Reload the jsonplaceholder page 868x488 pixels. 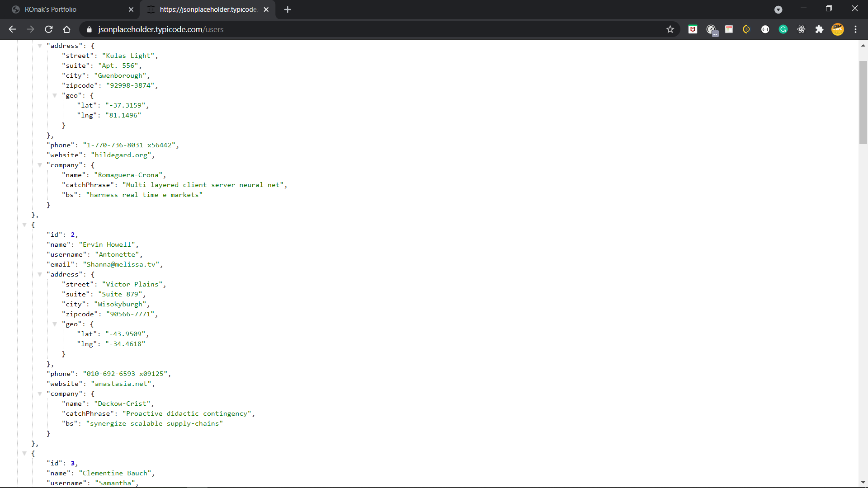coord(49,29)
